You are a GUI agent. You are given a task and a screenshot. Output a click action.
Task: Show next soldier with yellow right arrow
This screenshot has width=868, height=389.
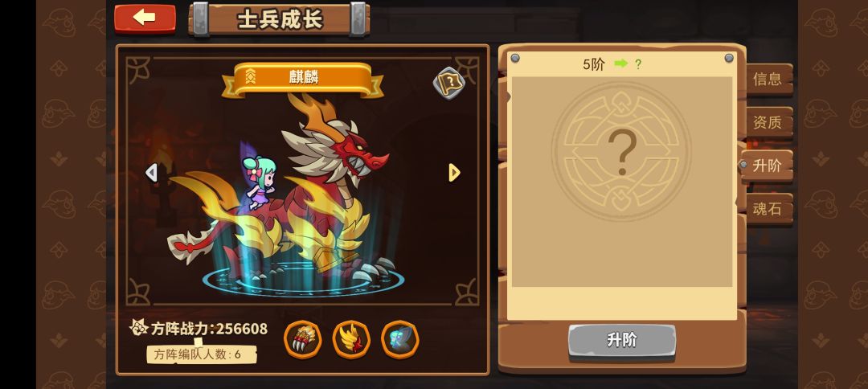tap(454, 173)
